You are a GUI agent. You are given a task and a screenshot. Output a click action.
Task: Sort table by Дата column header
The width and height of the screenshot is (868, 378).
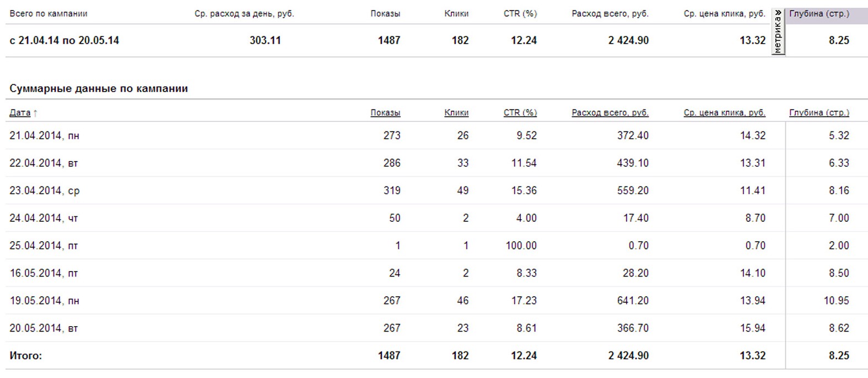pos(20,113)
